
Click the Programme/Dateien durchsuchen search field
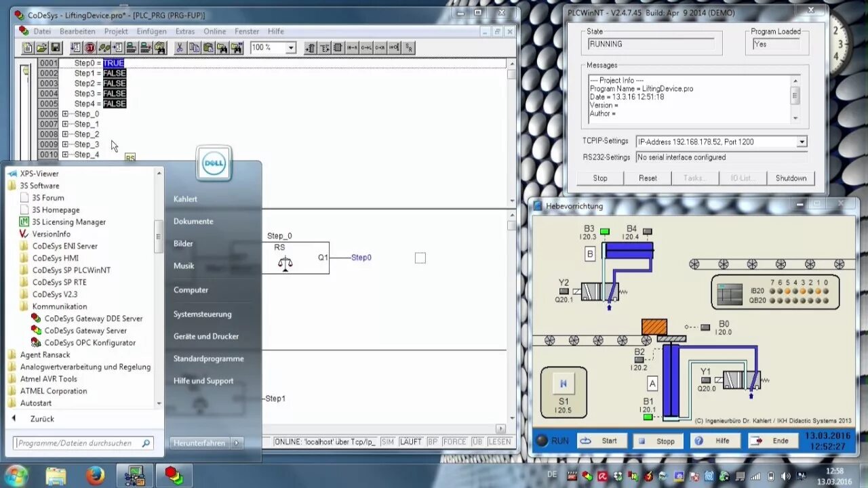(x=83, y=443)
